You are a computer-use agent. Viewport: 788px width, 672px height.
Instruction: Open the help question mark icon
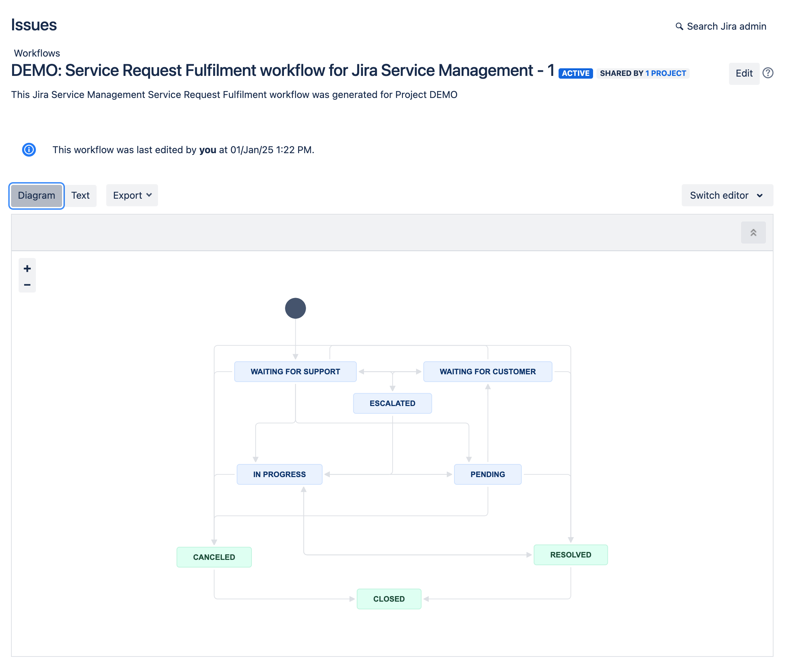(x=767, y=73)
